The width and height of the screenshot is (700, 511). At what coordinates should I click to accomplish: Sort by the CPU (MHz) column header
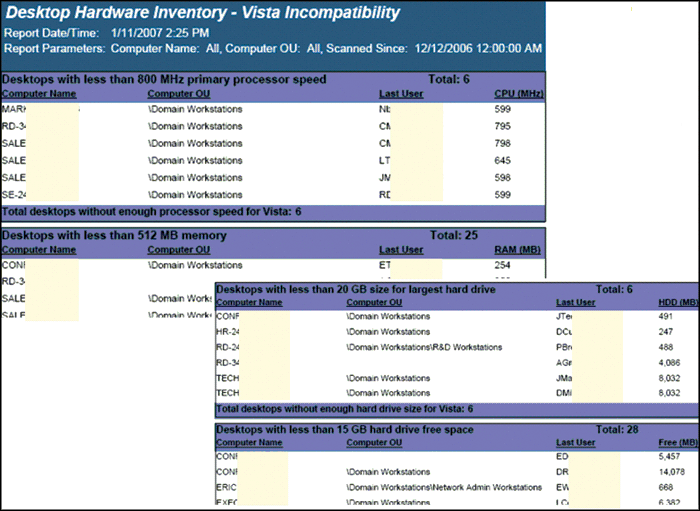click(x=519, y=94)
